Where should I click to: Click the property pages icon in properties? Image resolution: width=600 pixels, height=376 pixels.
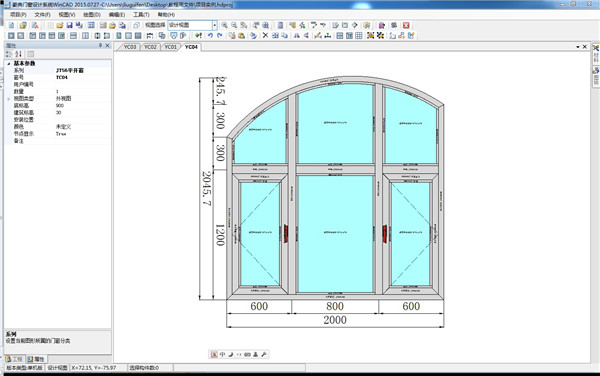click(x=31, y=54)
